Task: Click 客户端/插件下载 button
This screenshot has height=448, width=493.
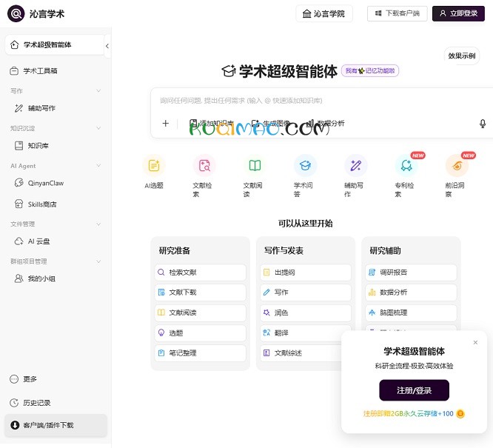Action: (x=56, y=425)
